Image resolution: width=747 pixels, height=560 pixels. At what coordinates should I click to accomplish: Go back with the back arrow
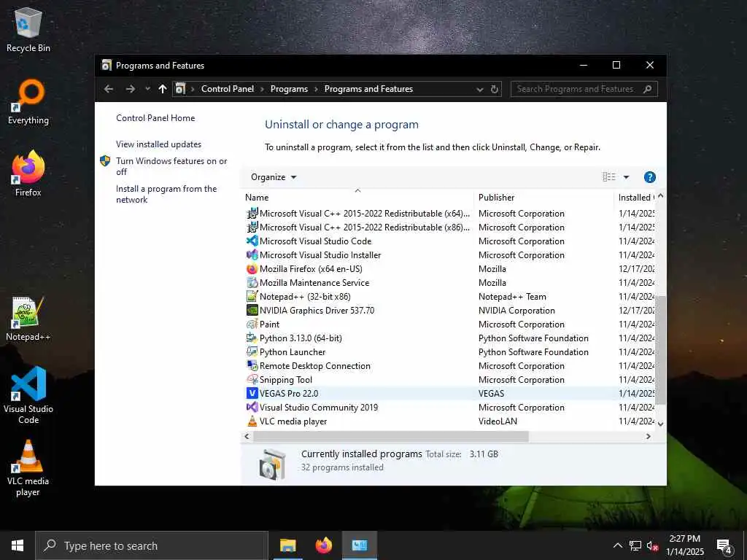point(109,89)
